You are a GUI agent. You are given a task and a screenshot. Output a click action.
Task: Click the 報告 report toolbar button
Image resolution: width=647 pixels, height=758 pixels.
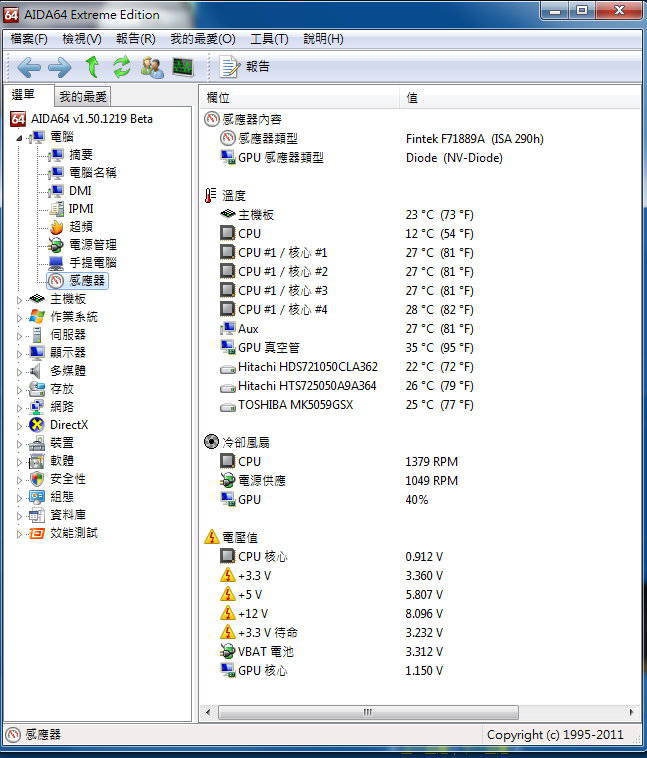(x=245, y=67)
